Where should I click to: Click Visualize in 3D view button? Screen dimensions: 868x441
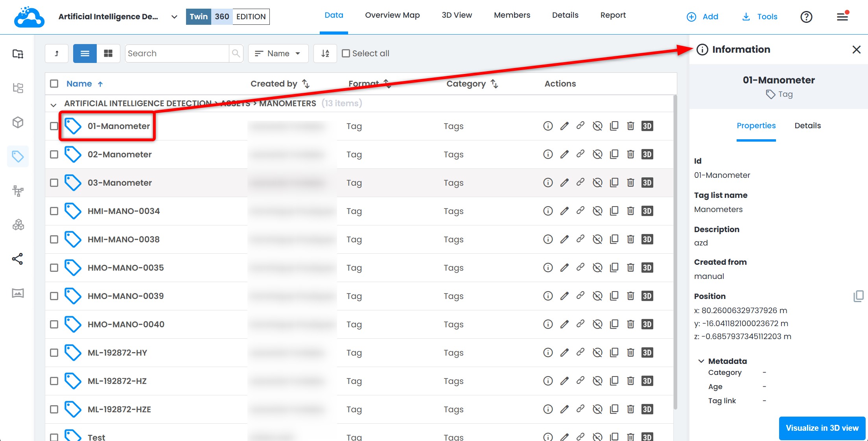pos(822,428)
